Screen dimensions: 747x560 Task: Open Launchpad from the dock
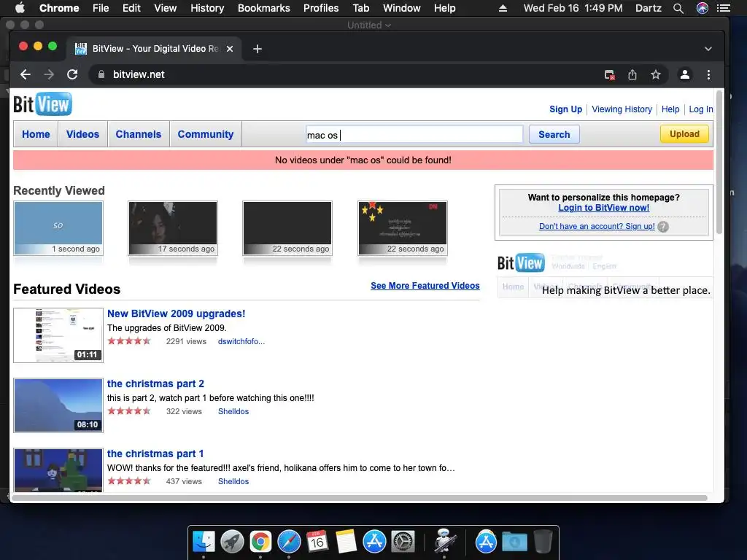pyautogui.click(x=232, y=542)
